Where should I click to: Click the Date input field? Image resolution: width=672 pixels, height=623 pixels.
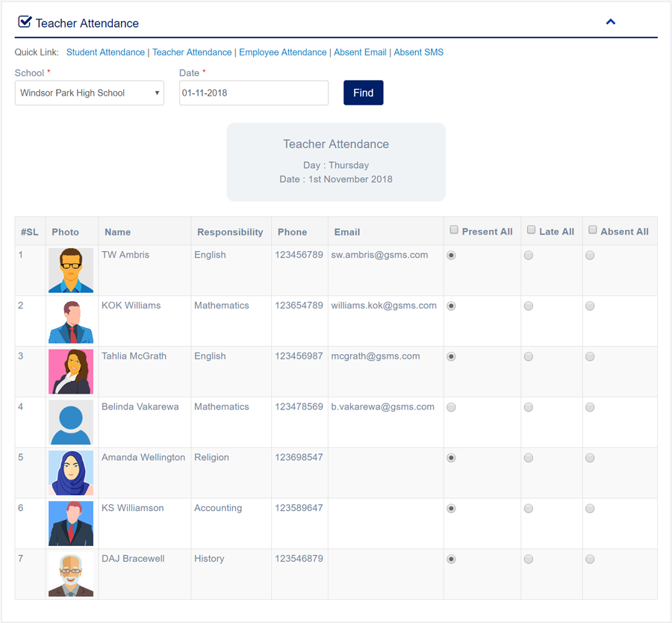[x=253, y=93]
